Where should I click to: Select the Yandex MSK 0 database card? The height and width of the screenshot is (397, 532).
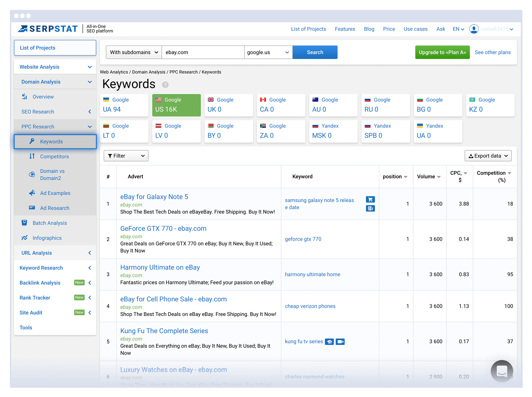click(x=333, y=131)
